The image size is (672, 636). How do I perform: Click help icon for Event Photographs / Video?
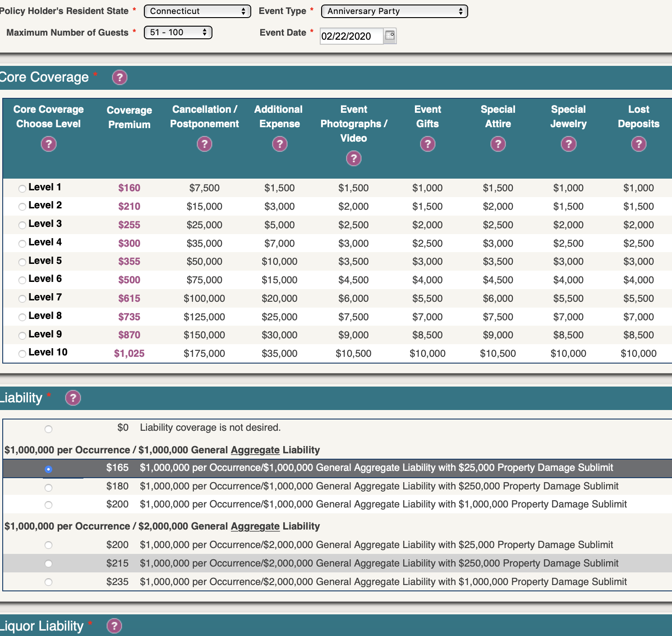point(354,159)
